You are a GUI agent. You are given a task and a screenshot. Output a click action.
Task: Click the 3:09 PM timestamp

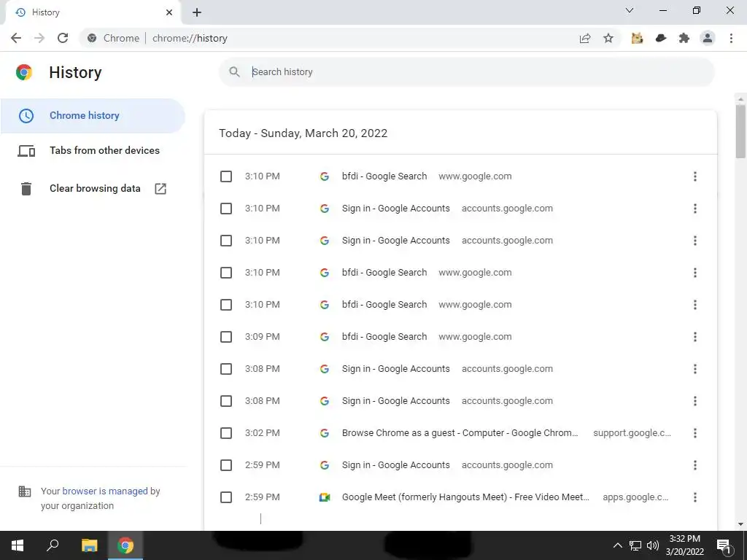coord(263,337)
